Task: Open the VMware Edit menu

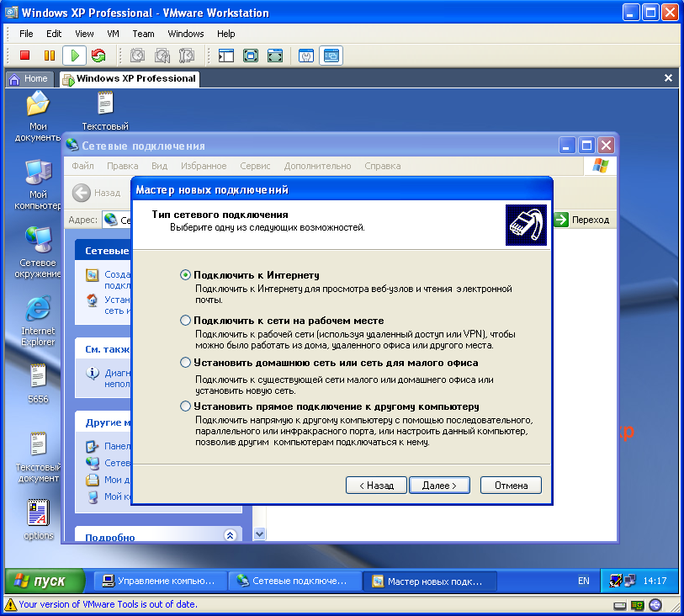Action: (x=54, y=34)
